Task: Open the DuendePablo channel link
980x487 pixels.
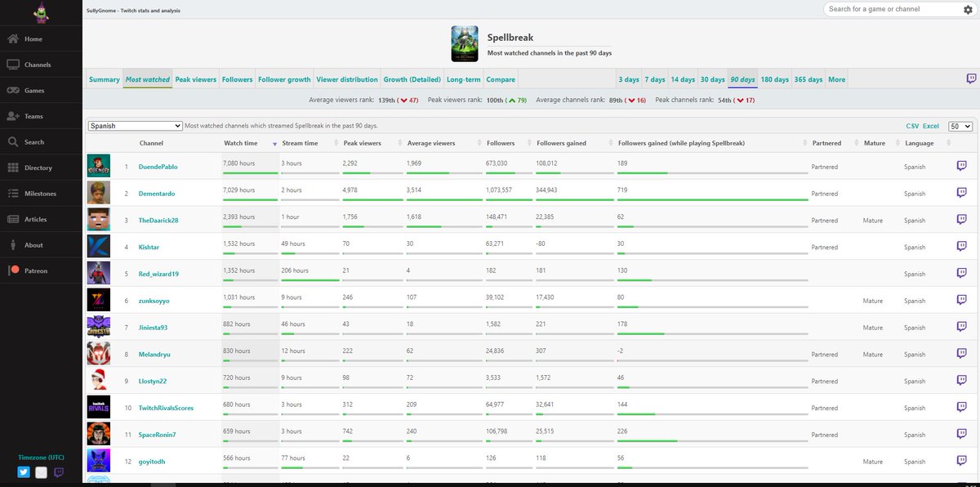Action: [158, 166]
